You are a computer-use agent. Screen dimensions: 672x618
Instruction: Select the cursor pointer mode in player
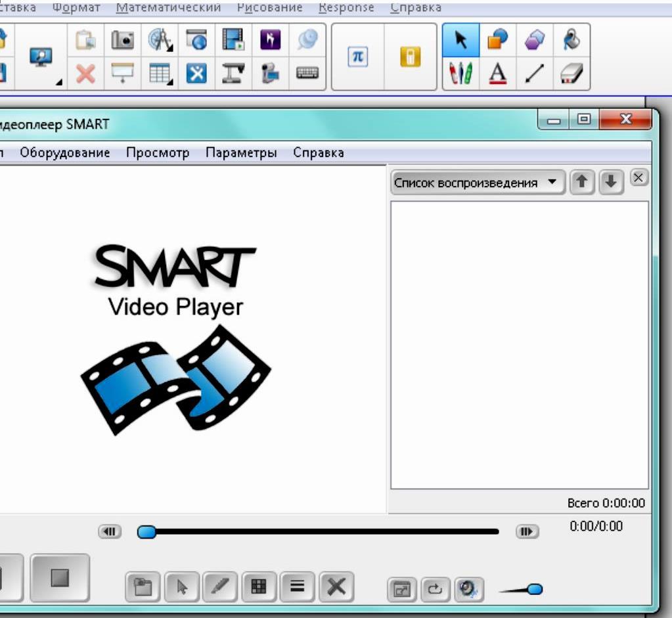(182, 586)
